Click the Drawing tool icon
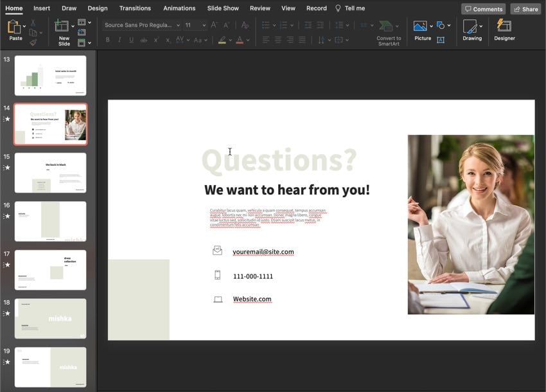Viewport: 546px width, 392px height. (471, 26)
